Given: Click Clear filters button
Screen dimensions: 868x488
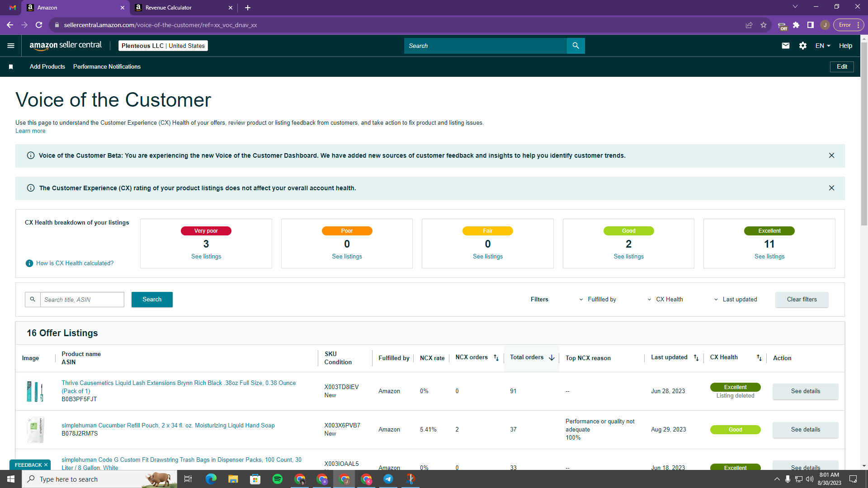Looking at the screenshot, I should (802, 300).
